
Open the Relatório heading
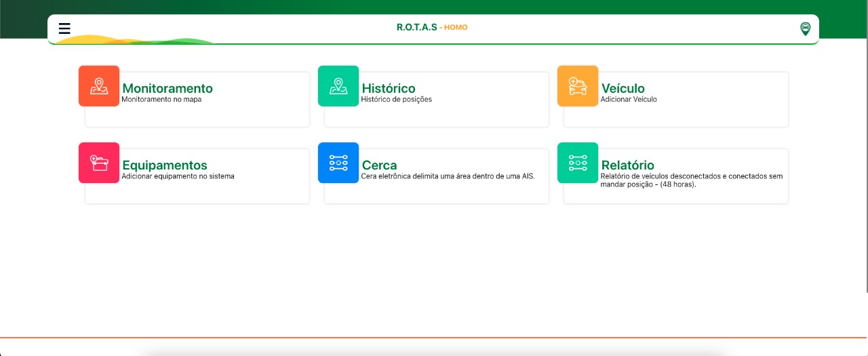pyautogui.click(x=628, y=165)
